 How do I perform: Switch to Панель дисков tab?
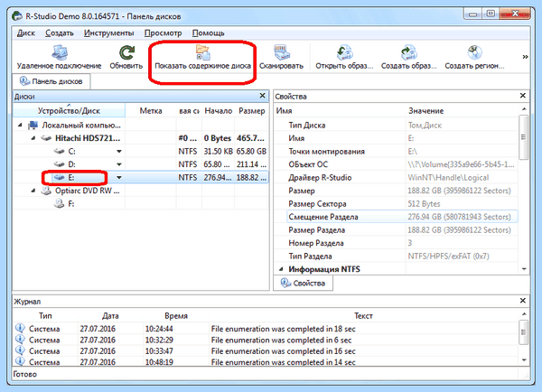click(51, 81)
